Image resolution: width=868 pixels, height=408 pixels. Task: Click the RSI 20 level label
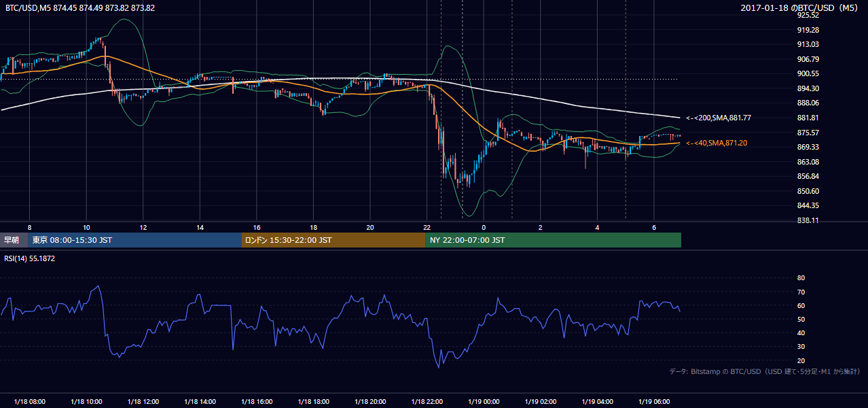801,360
